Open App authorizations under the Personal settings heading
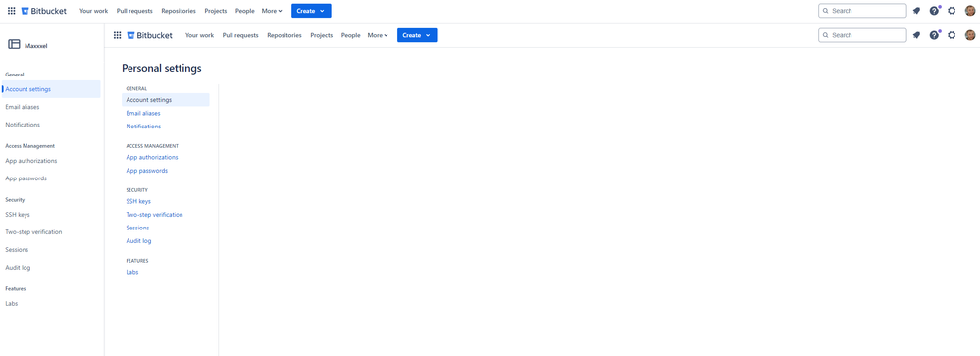This screenshot has height=356, width=980. [x=152, y=157]
